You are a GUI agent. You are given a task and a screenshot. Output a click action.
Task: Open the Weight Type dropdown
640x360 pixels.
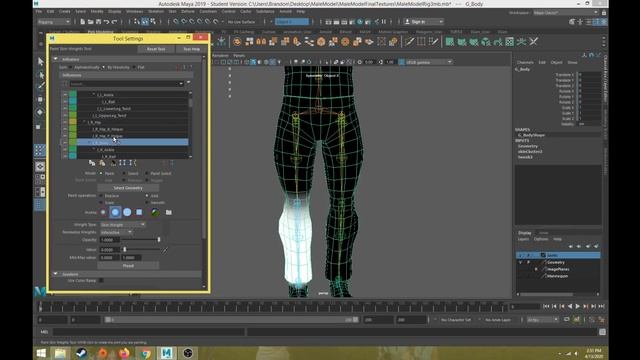122,224
